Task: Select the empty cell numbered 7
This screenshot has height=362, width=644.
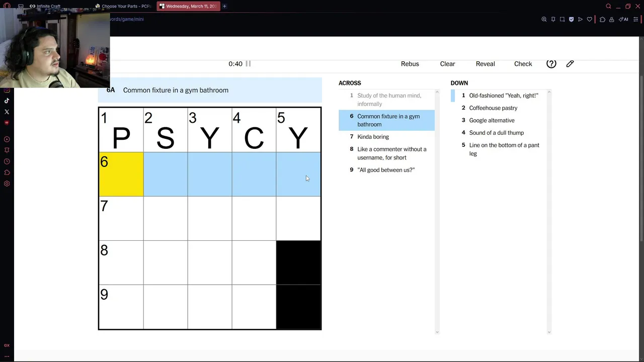Action: point(121,218)
